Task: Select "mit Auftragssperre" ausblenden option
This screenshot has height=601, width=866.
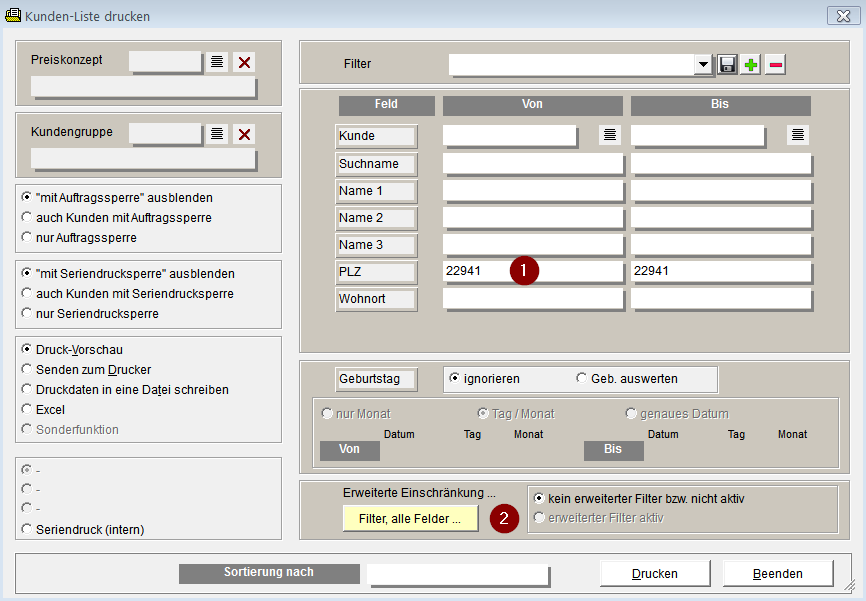Action: (x=117, y=197)
